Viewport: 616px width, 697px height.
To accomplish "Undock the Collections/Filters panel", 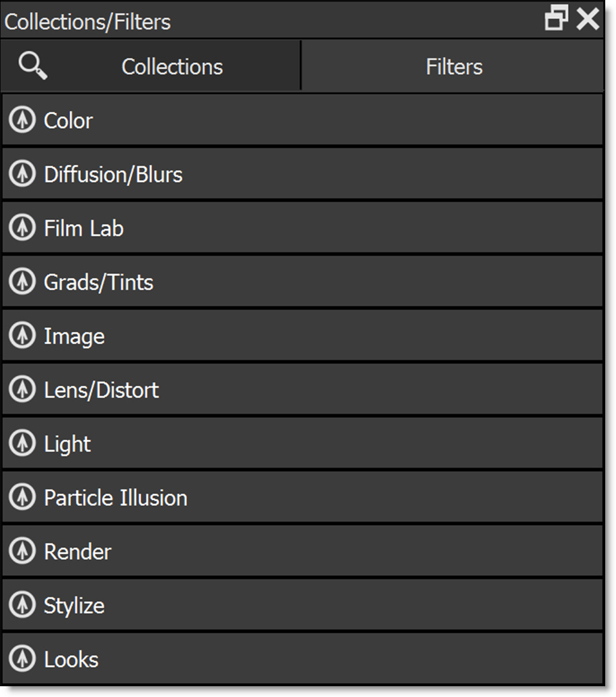I will pyautogui.click(x=556, y=19).
